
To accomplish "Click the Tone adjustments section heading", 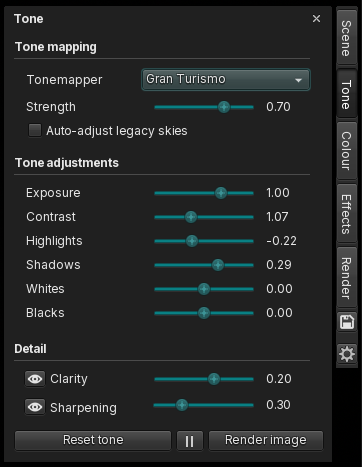I will tap(67, 163).
